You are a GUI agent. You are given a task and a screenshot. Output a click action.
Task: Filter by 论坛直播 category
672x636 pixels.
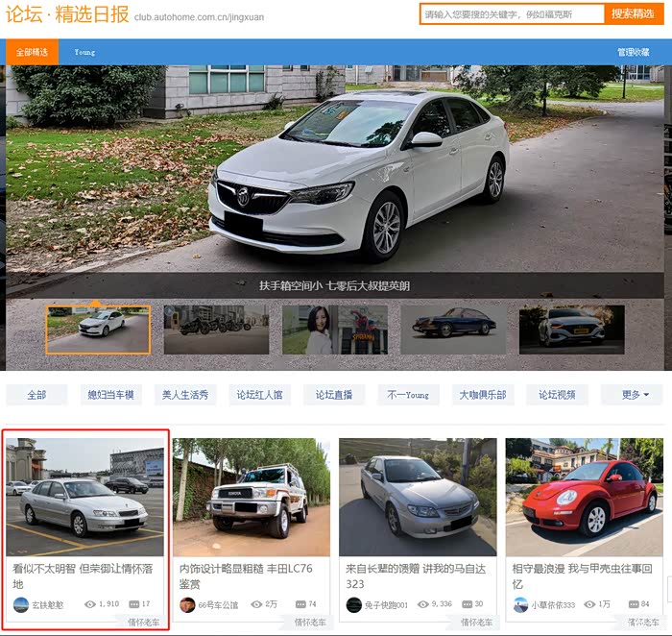tap(334, 395)
